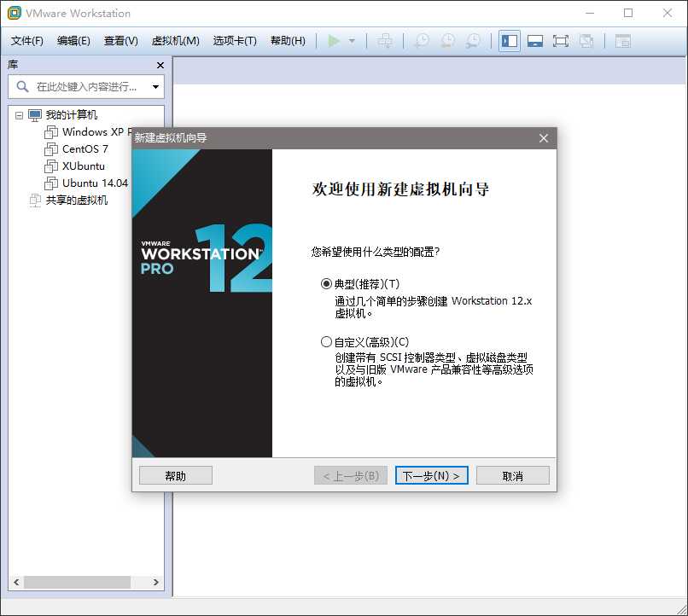Click the 取消 button
This screenshot has height=616, width=688.
(512, 475)
